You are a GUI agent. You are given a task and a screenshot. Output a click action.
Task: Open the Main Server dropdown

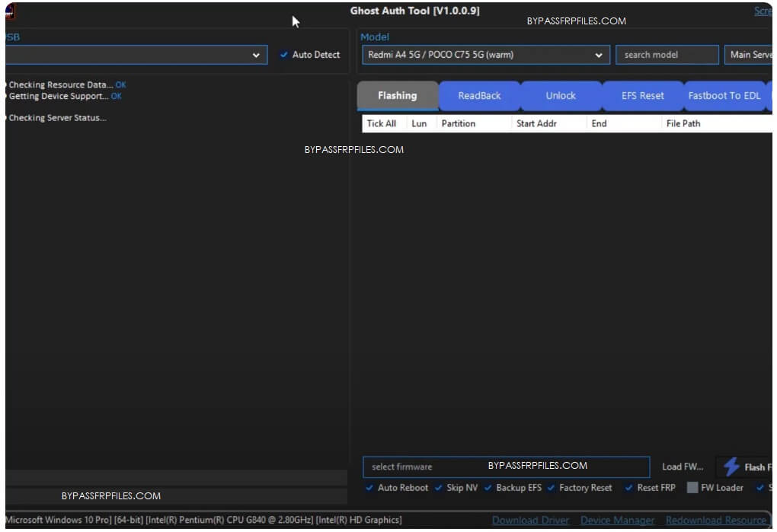(748, 55)
